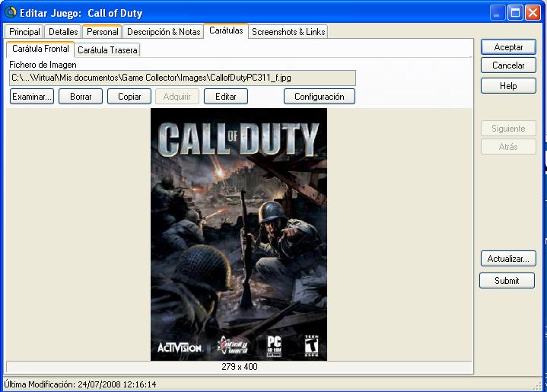Open the Principal tab
The width and height of the screenshot is (547, 392).
click(24, 32)
